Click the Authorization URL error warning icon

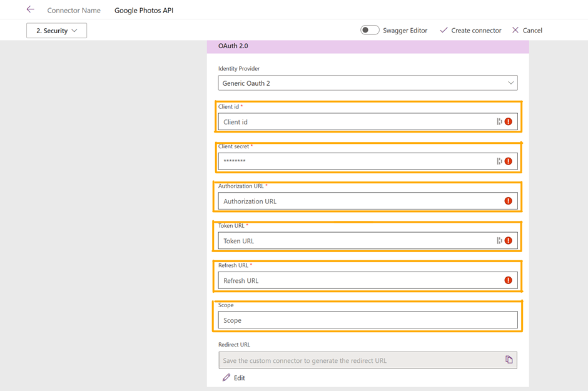[x=508, y=201]
